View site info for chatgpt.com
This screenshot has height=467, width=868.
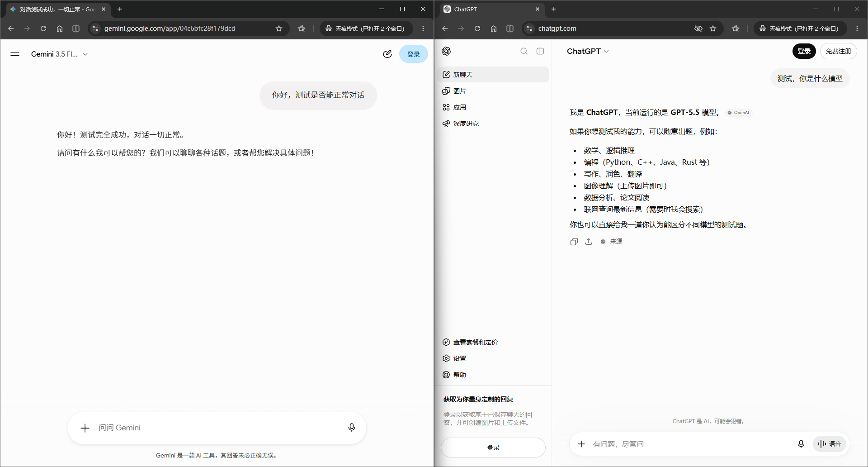(529, 29)
